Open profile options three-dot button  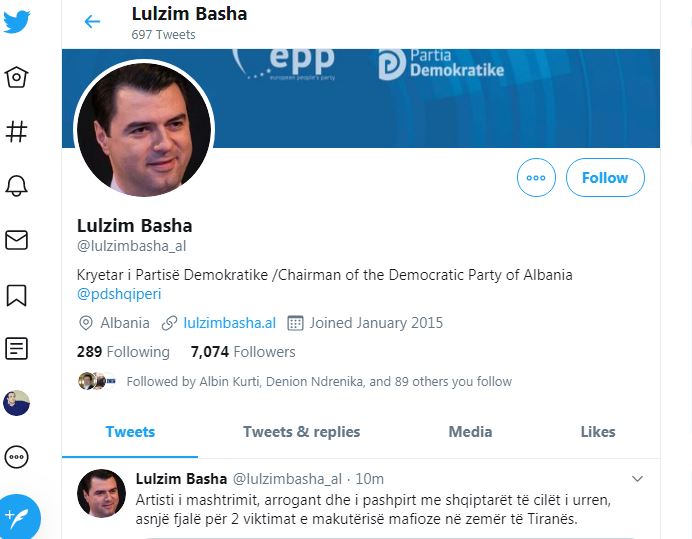tap(536, 178)
